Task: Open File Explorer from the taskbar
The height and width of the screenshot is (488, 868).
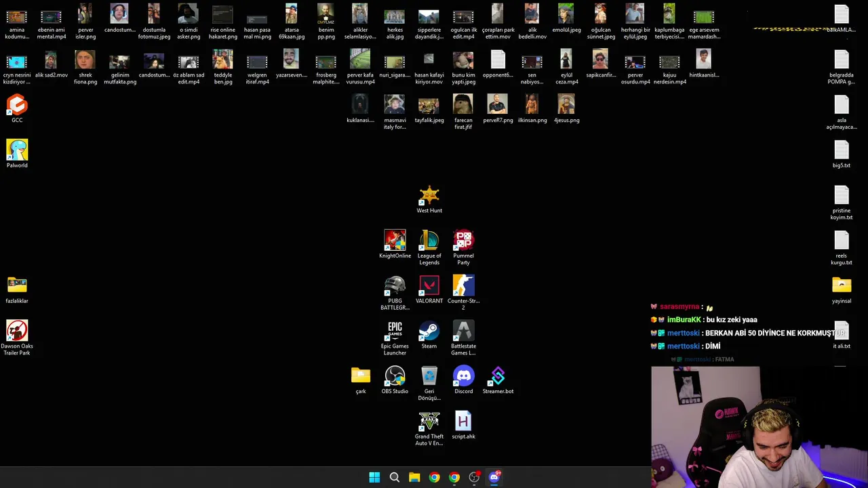Action: click(x=414, y=477)
